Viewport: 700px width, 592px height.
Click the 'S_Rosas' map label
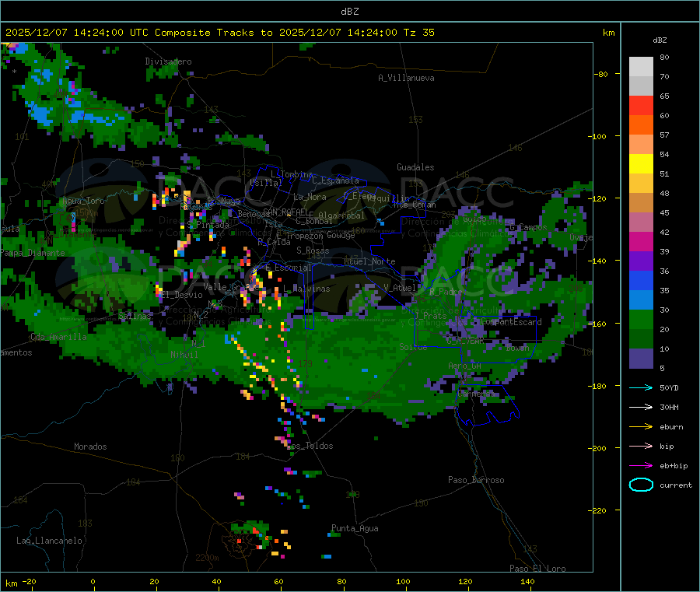click(313, 250)
